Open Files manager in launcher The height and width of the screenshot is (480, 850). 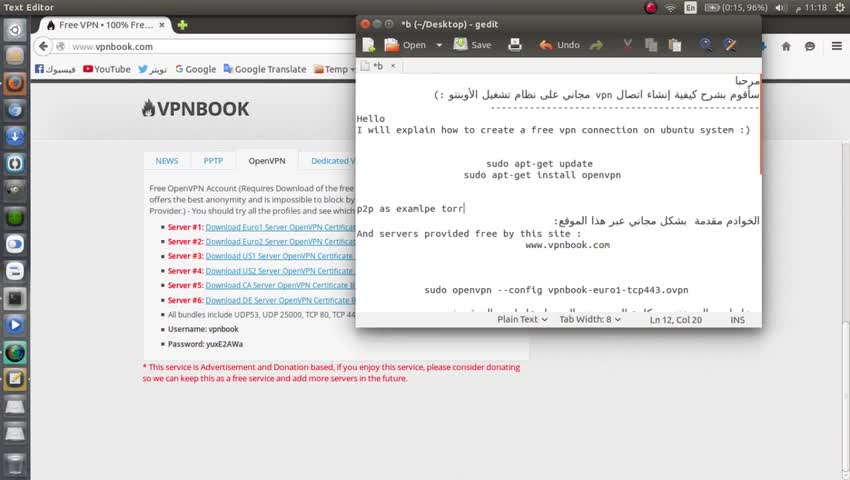[15, 55]
